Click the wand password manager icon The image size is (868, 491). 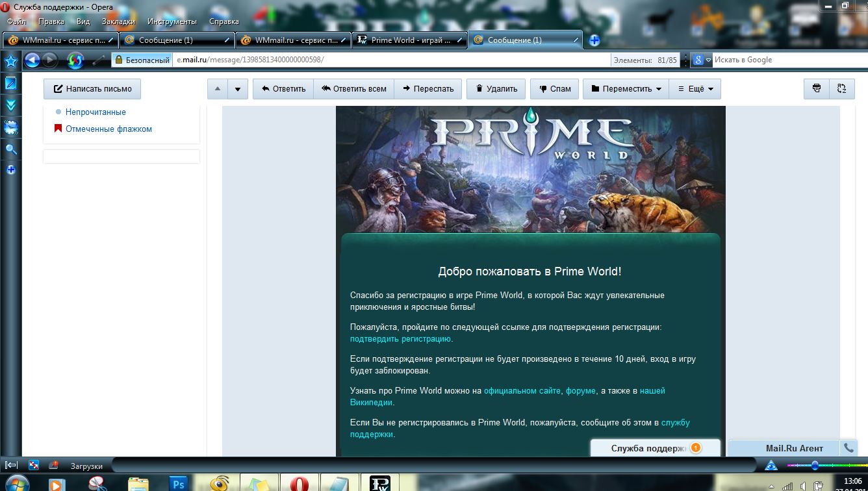[99, 60]
